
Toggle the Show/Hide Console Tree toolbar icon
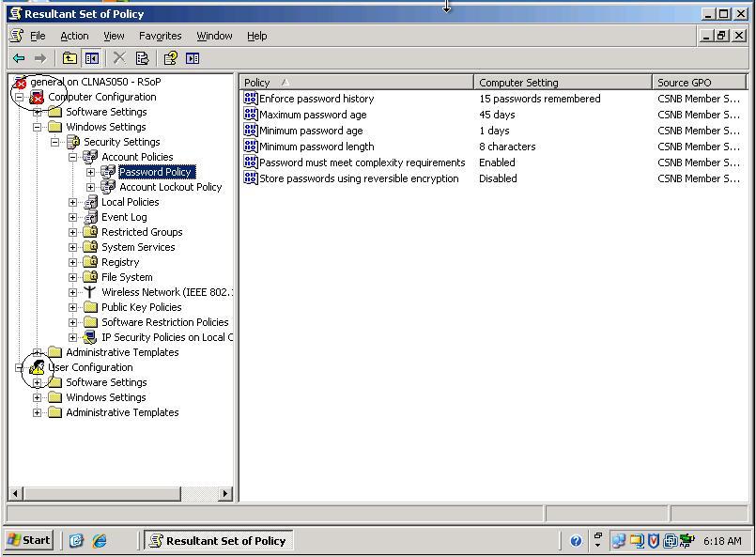[x=90, y=57]
